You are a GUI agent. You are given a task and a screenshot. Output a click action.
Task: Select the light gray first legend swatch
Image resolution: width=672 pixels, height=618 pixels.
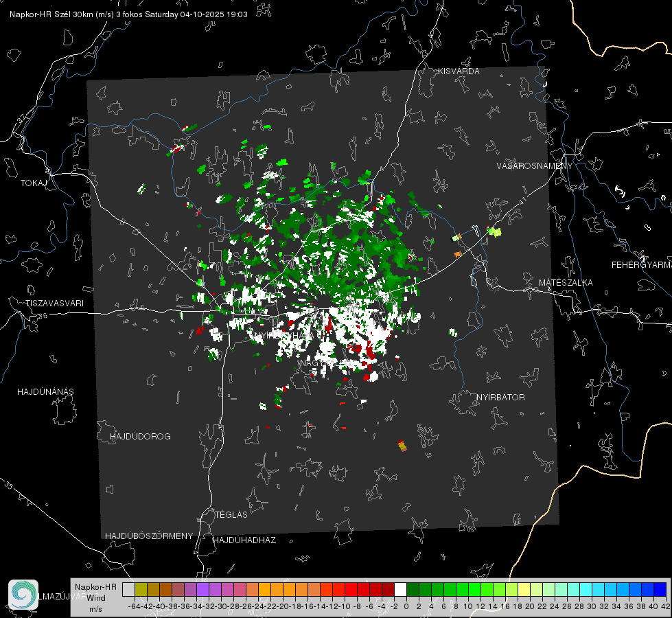[128, 589]
